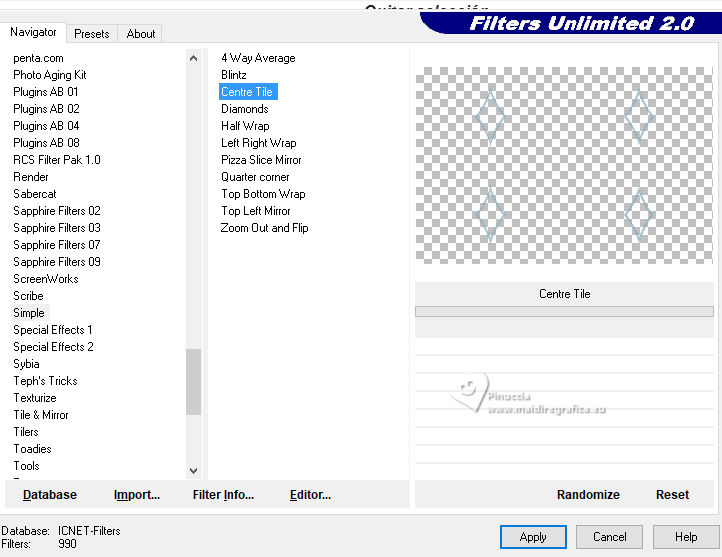Open the Editor... button
This screenshot has height=557, width=722.
click(x=310, y=495)
